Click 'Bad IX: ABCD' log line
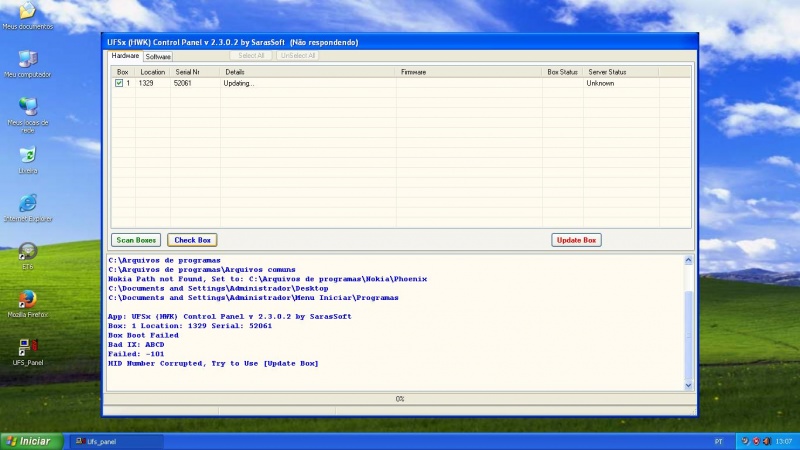Image resolution: width=800 pixels, height=450 pixels. click(136, 344)
